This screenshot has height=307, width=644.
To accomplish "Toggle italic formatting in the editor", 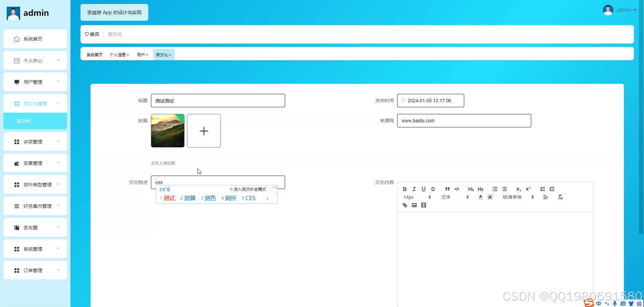I will (x=414, y=189).
